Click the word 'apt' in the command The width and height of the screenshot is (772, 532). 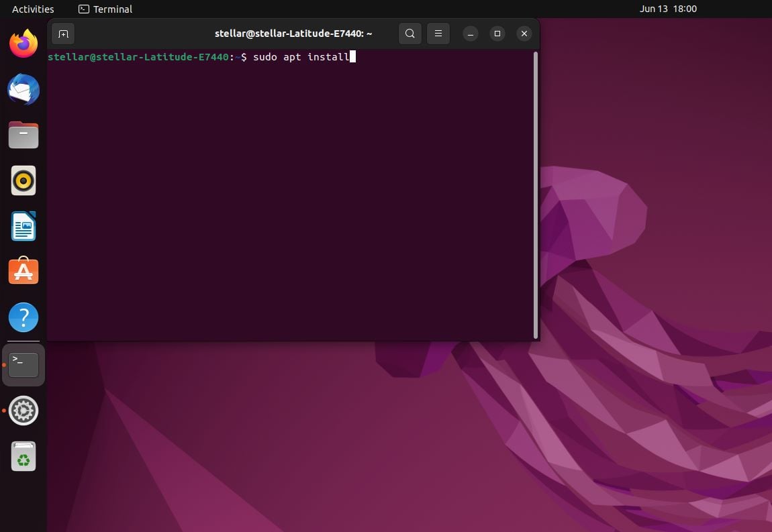(292, 57)
